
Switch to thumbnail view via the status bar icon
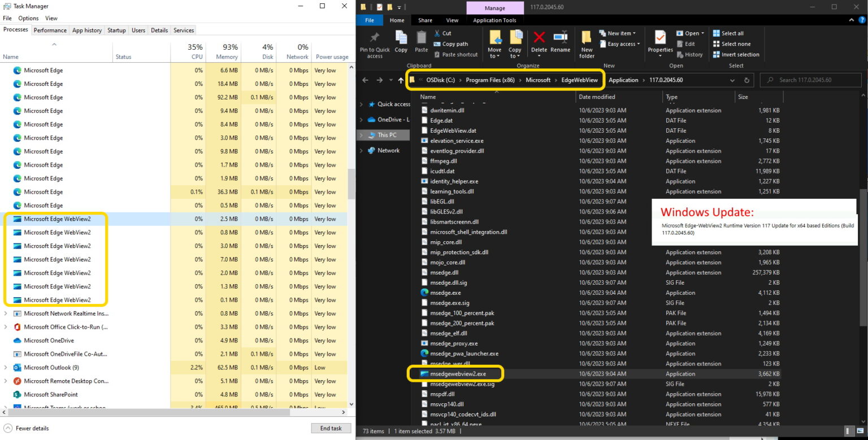861,431
